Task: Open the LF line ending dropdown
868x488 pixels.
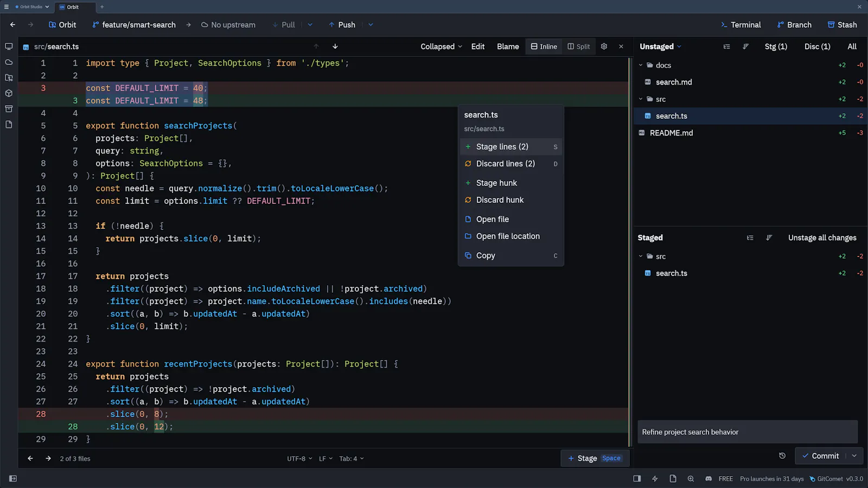Action: click(325, 459)
